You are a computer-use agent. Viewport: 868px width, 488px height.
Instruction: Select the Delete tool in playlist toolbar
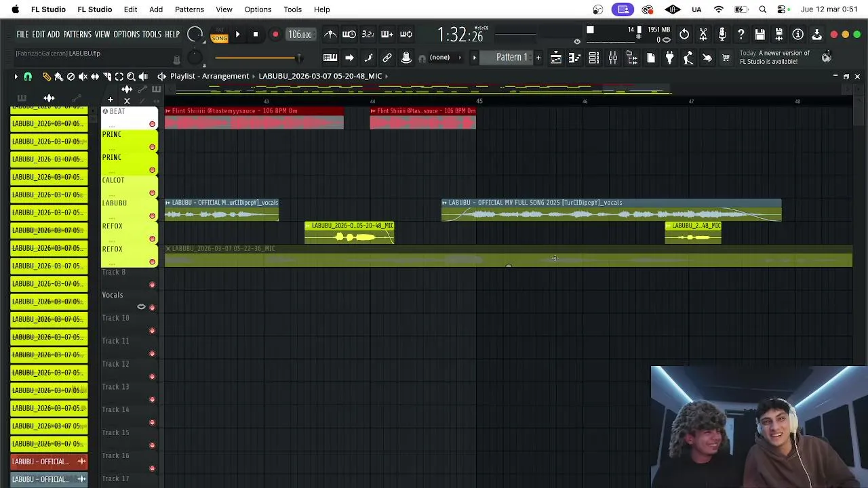71,77
